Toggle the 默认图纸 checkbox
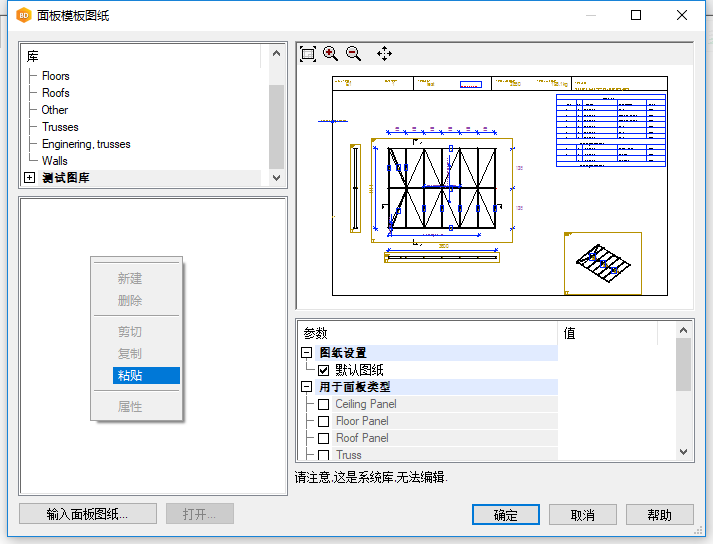The height and width of the screenshot is (544, 713). [323, 370]
